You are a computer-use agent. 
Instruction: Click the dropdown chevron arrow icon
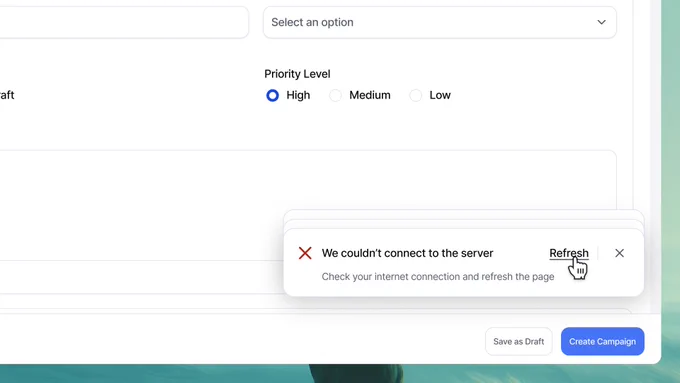point(601,22)
